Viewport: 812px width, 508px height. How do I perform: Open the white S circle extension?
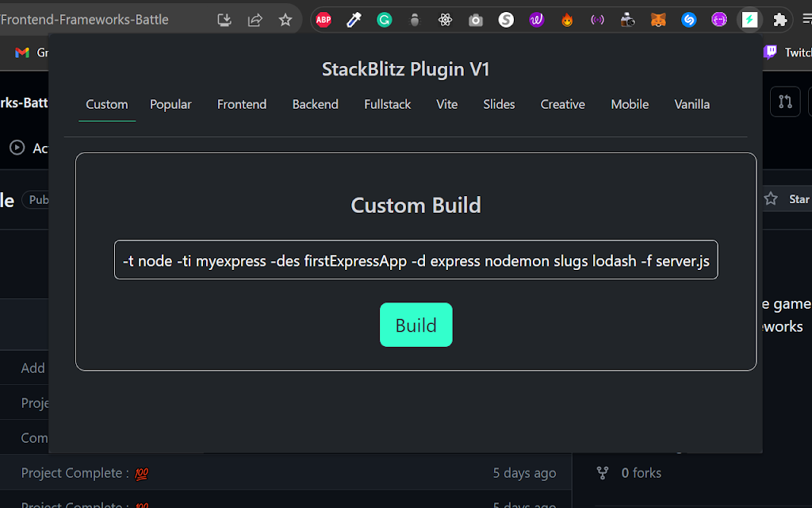(x=506, y=20)
